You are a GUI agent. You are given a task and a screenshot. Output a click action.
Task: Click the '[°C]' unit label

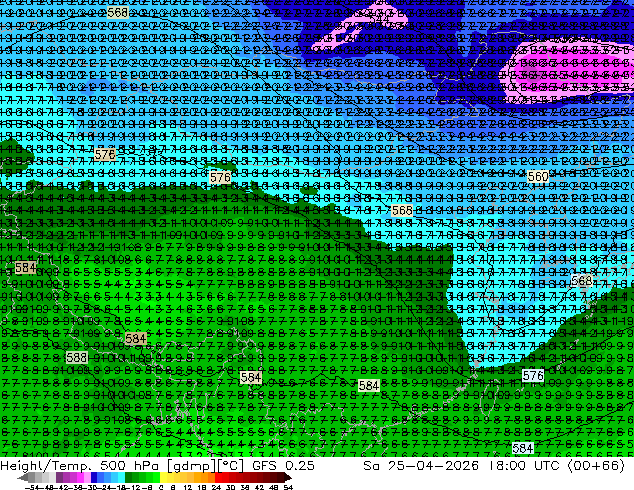(230, 466)
